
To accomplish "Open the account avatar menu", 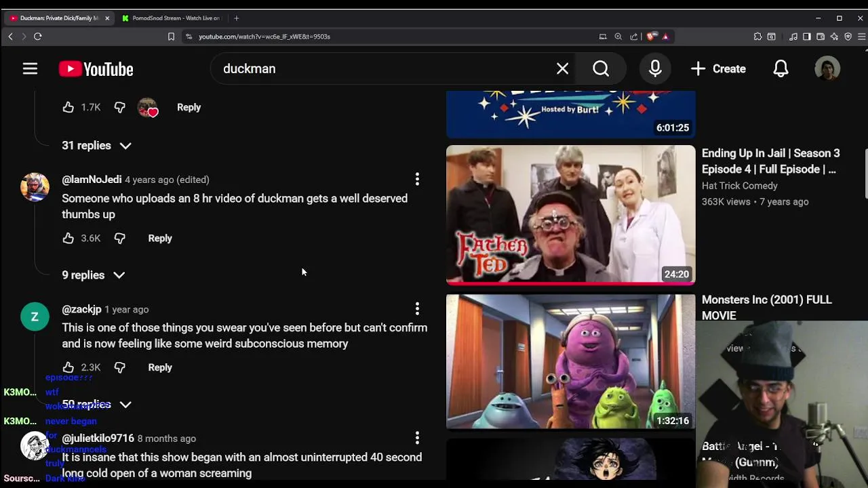I will (x=827, y=68).
